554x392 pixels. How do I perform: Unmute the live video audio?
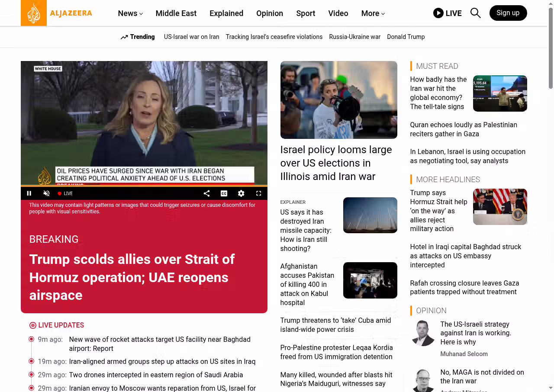[x=47, y=193]
